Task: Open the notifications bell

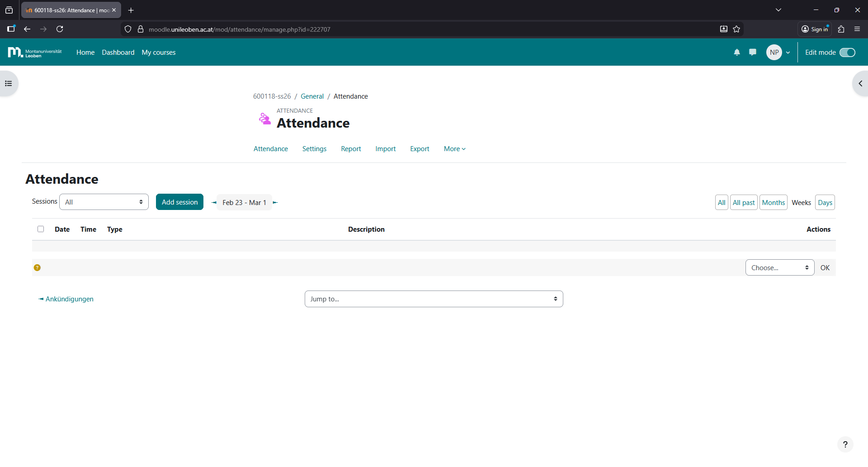Action: coord(737,52)
